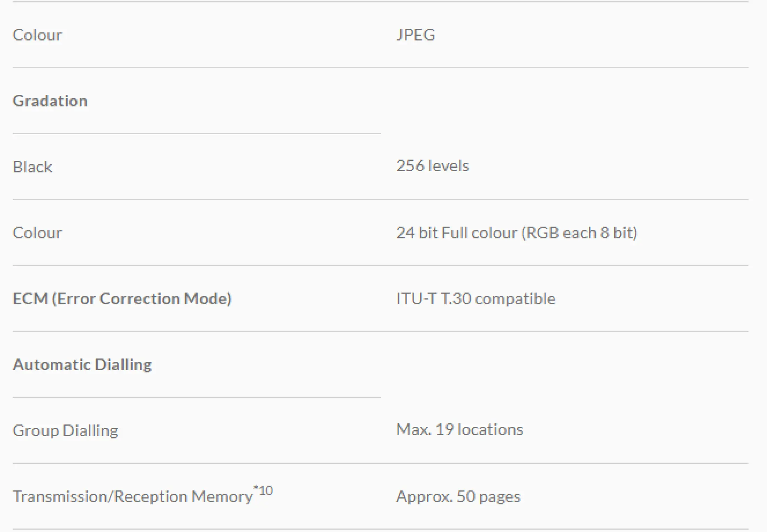Click the Transmission/Reception Memory label
767x532 pixels.
[x=132, y=496]
